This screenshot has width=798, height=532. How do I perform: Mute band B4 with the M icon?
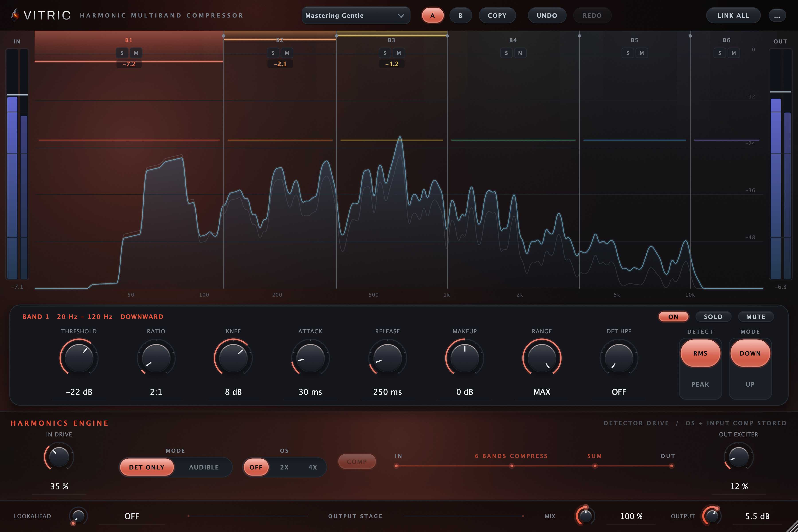pyautogui.click(x=520, y=53)
